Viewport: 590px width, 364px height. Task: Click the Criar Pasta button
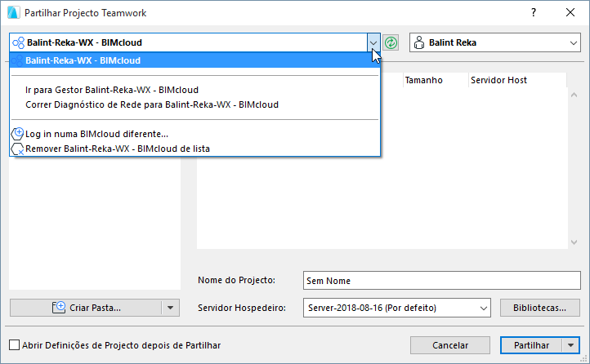[87, 308]
